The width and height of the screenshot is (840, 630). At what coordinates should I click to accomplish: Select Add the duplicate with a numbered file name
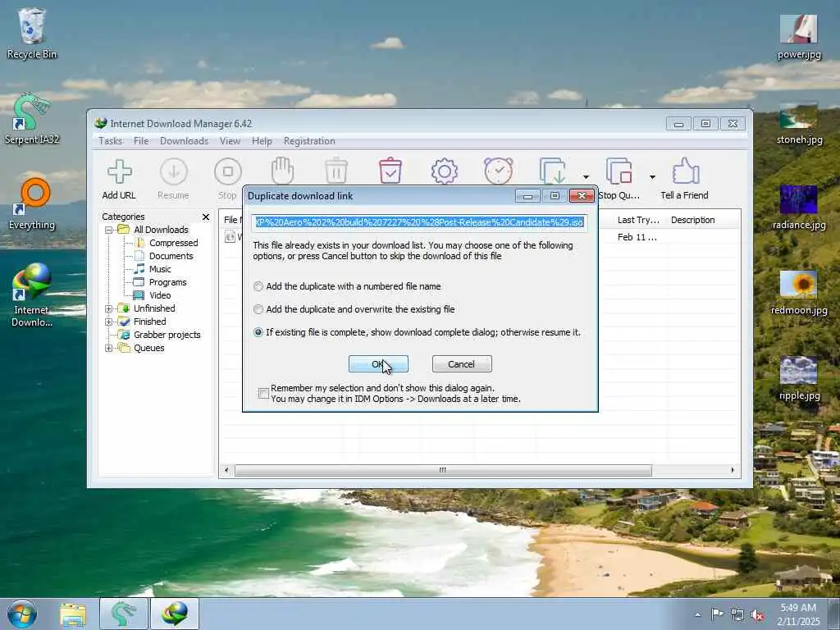click(x=348, y=286)
